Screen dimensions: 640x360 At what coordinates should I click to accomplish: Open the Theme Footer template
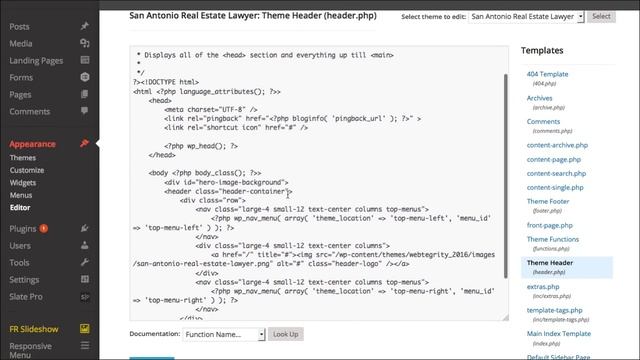(548, 202)
